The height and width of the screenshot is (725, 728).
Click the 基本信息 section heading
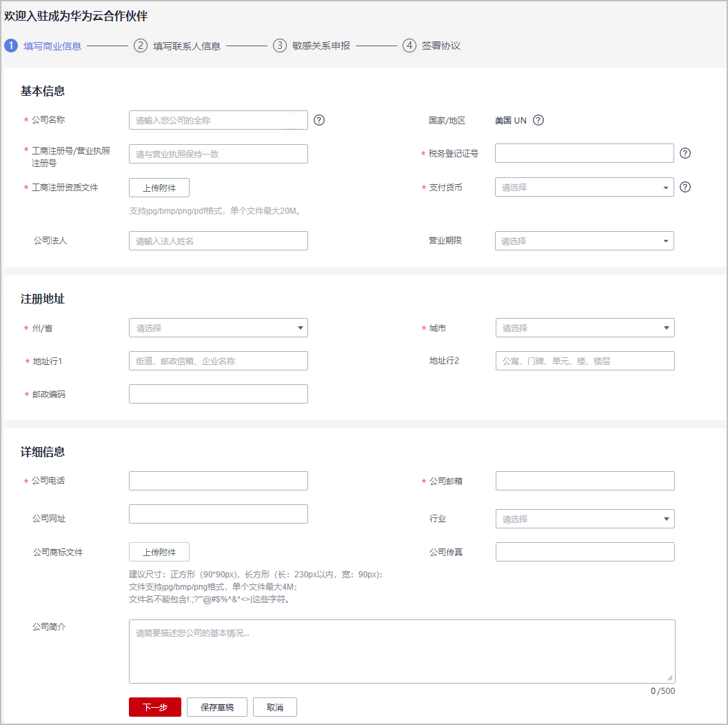[x=43, y=91]
